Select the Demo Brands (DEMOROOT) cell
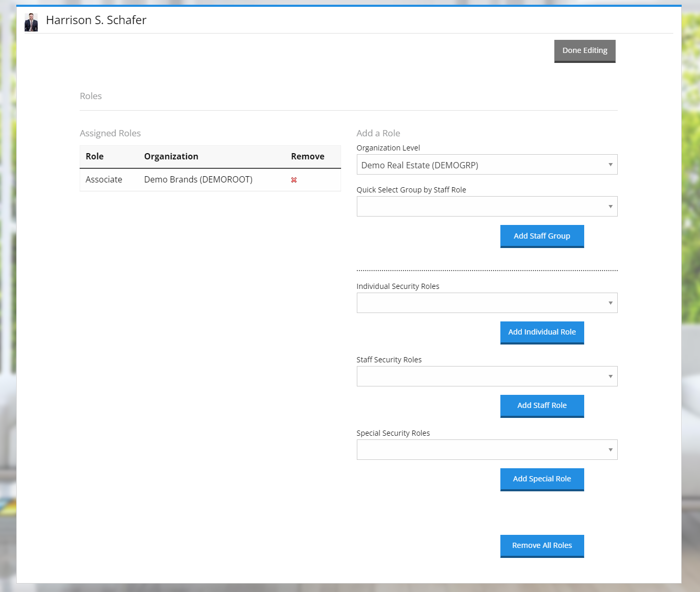 198,179
